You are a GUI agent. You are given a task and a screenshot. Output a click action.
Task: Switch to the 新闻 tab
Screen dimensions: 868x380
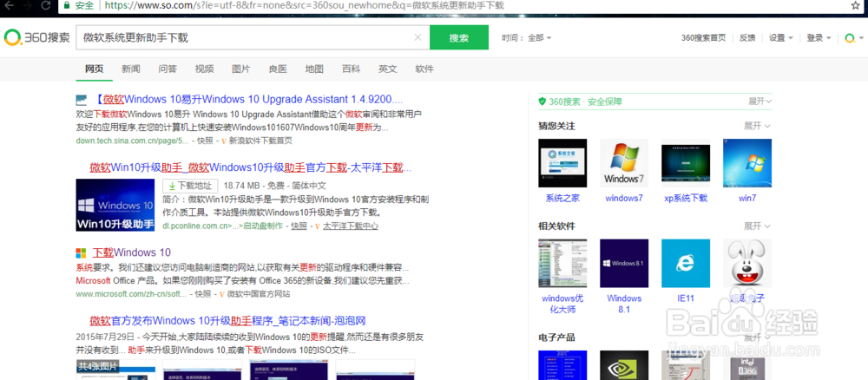tap(131, 69)
